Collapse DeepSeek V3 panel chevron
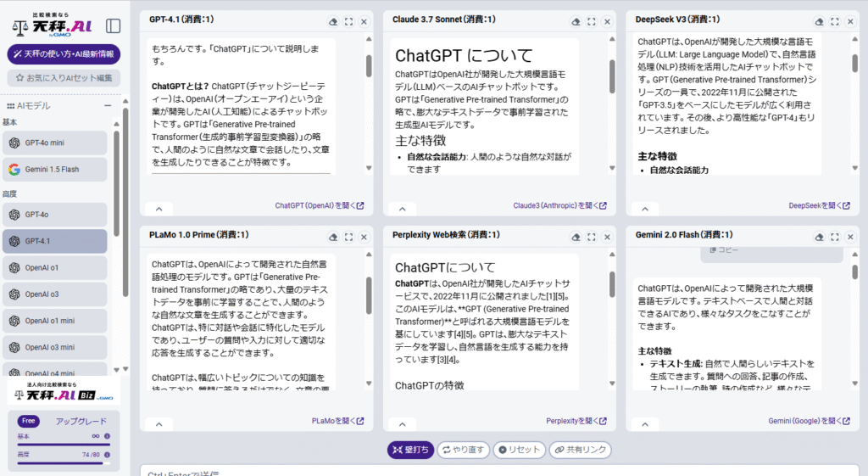Image resolution: width=868 pixels, height=476 pixels. click(645, 209)
